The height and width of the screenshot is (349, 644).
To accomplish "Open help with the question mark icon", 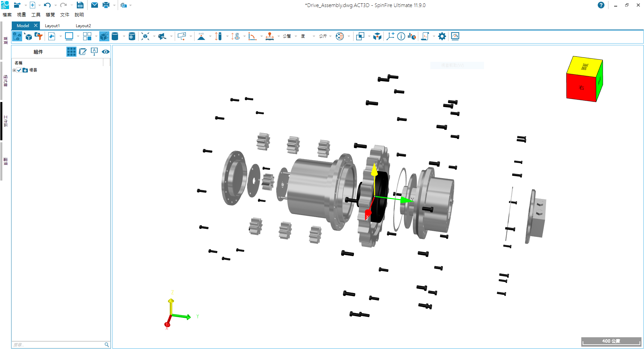I will [x=601, y=5].
